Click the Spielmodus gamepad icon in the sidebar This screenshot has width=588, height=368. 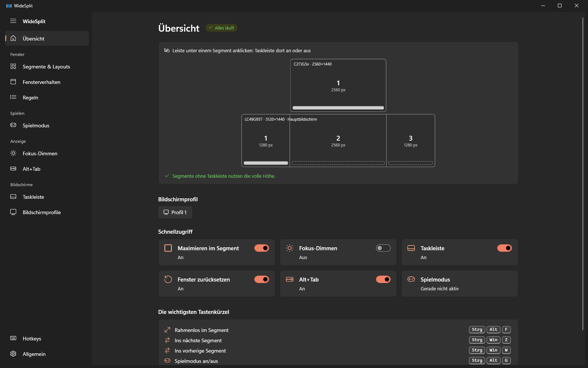(x=13, y=125)
